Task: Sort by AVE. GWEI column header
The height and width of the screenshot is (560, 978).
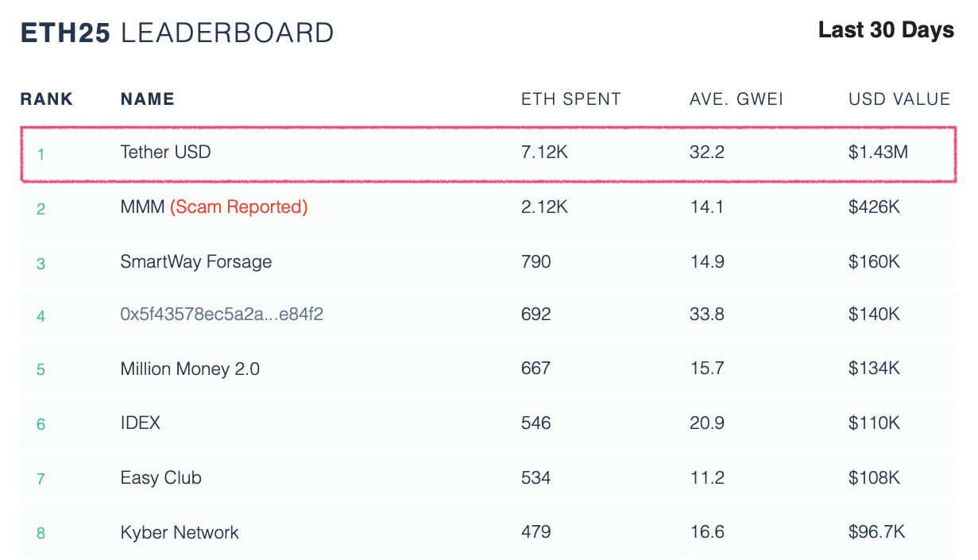Action: point(736,99)
